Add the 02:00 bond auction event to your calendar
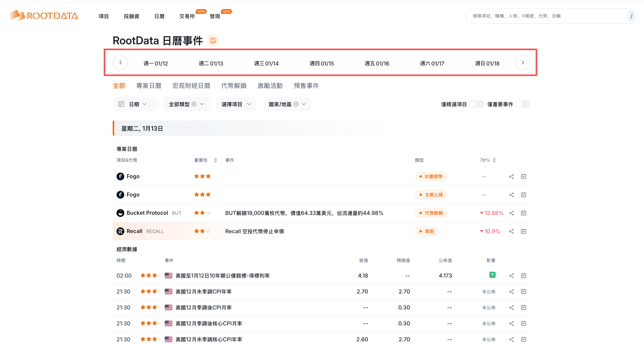644x344 pixels. (x=524, y=276)
